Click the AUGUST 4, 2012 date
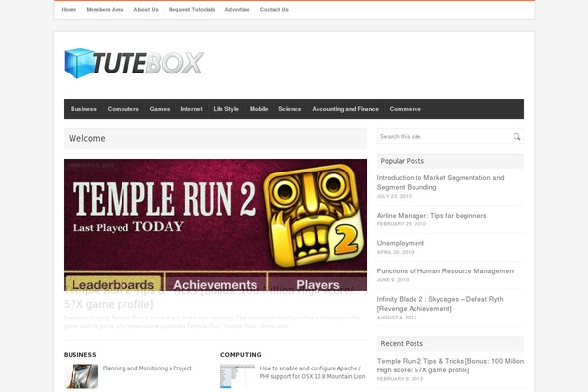 click(x=397, y=318)
